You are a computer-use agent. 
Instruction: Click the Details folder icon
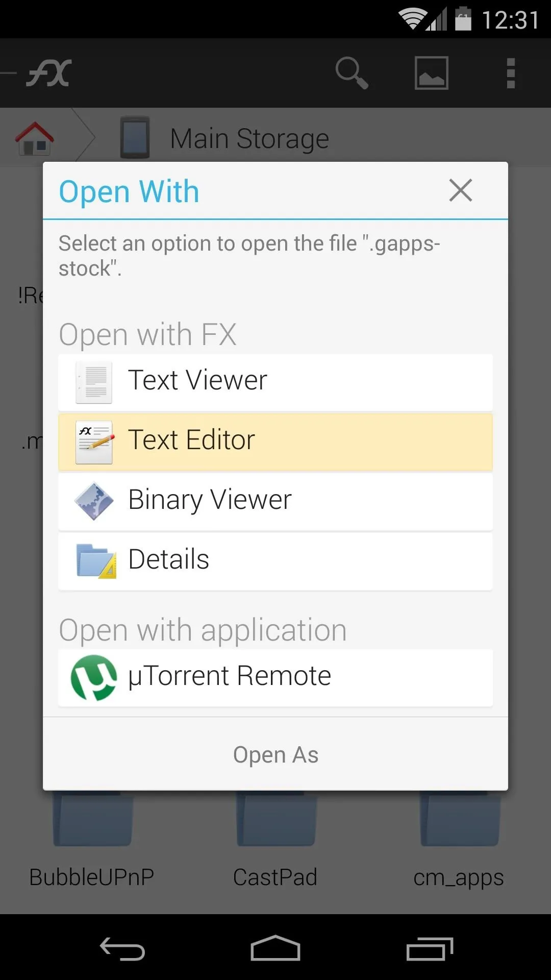click(x=96, y=561)
